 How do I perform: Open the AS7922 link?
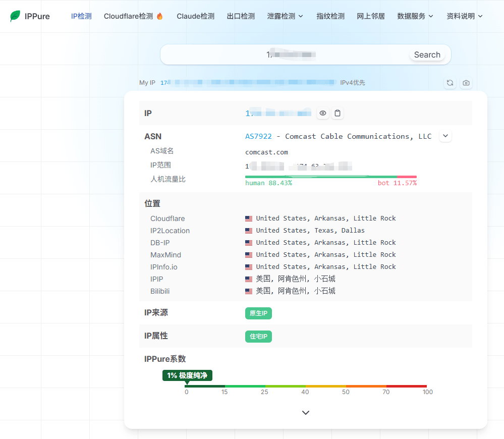click(x=258, y=136)
